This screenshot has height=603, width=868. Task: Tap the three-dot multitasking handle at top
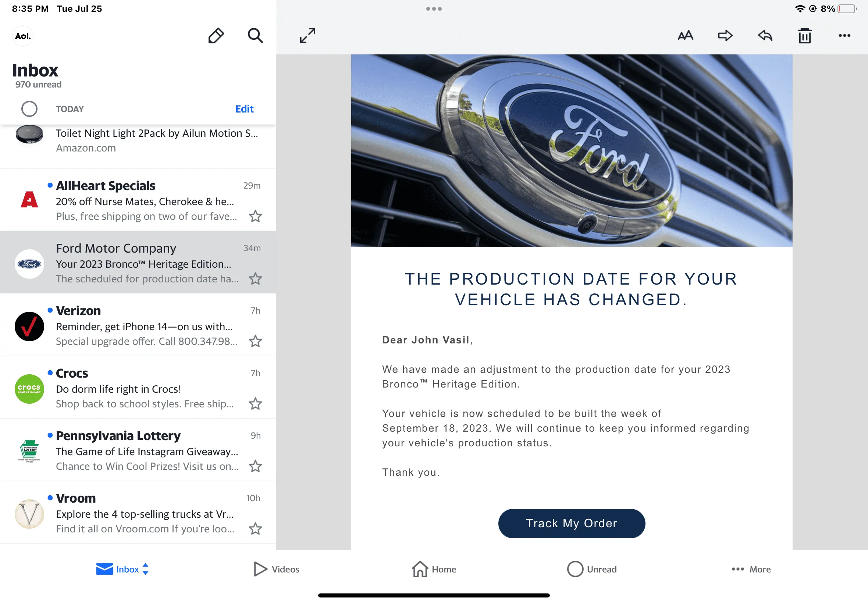(x=434, y=9)
